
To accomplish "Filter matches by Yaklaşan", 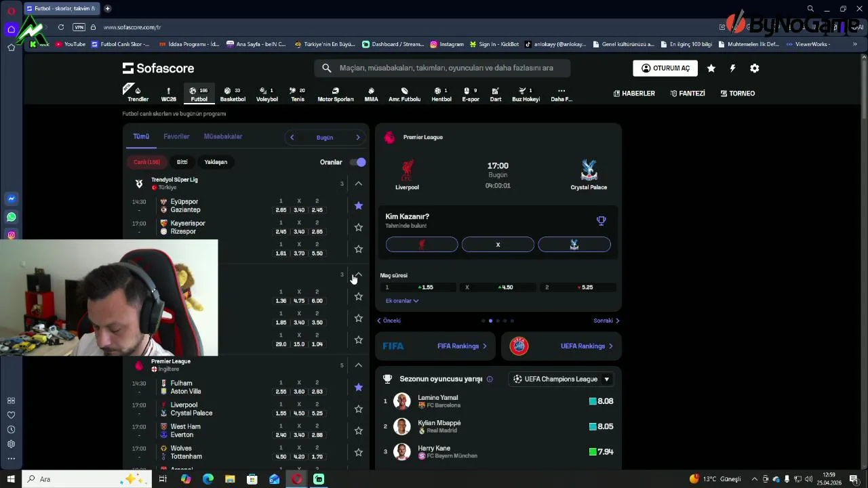I will tap(216, 162).
